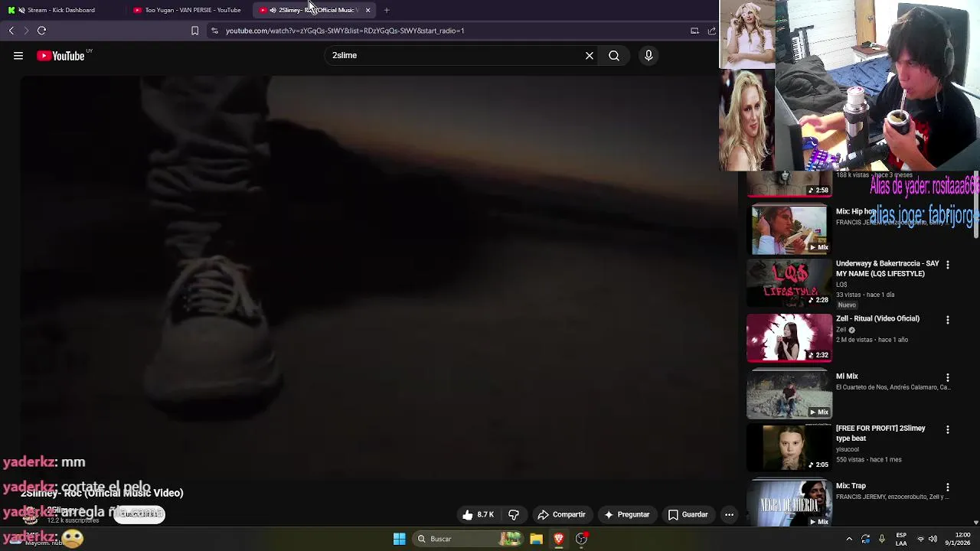The image size is (980, 551).
Task: Open options menu for SAY MY NAME video
Action: (948, 265)
